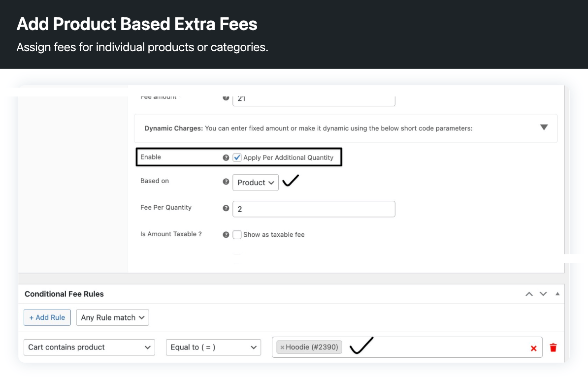Click the help icon next to Fee amount
The height and width of the screenshot is (379, 588).
pyautogui.click(x=226, y=97)
